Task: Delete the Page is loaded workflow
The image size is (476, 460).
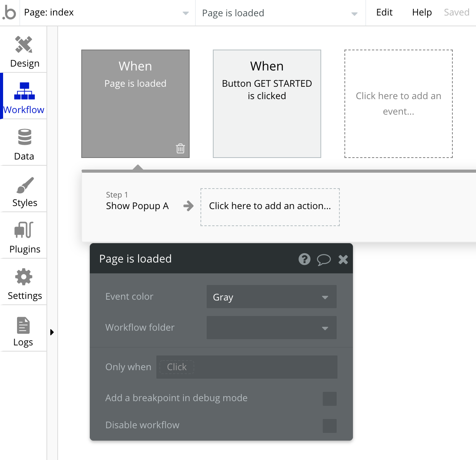Action: 180,148
